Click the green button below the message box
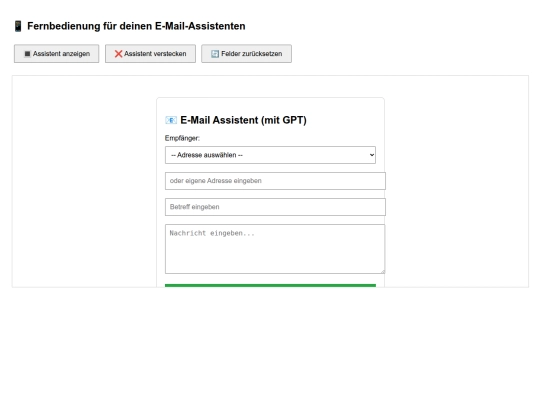 tap(270, 285)
